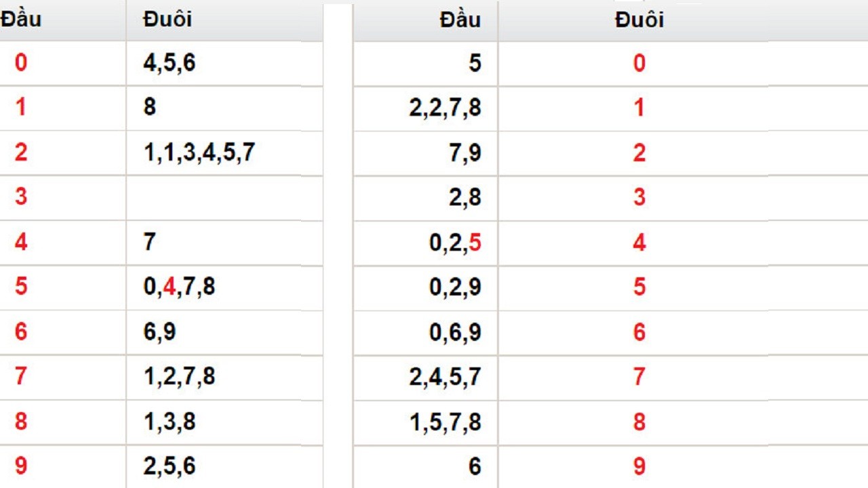
Task: Click the red head digit 3 on left
Action: tap(21, 197)
